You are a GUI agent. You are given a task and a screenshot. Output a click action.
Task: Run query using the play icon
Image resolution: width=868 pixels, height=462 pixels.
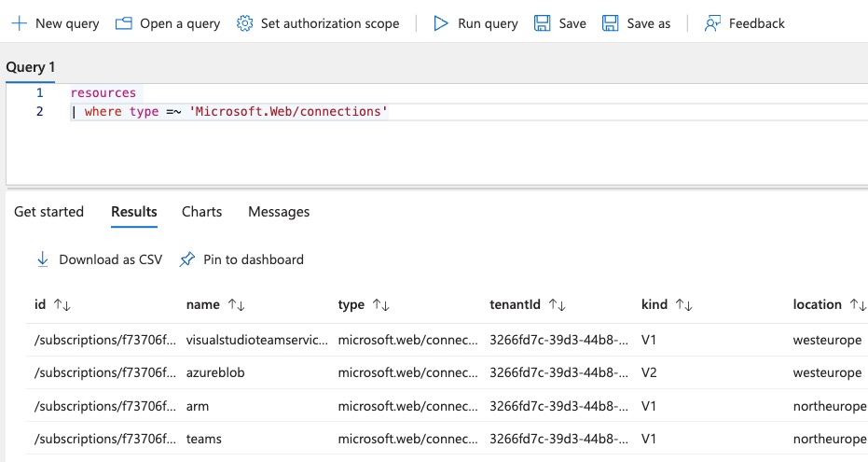click(441, 23)
